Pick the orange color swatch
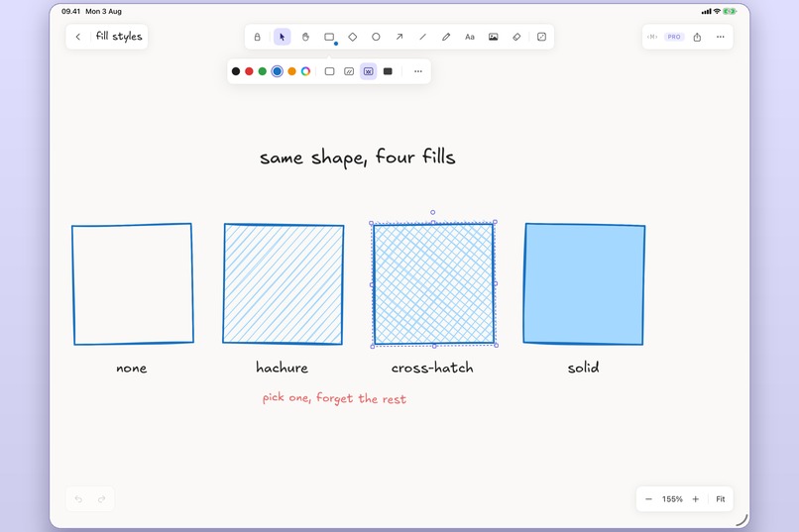799x532 pixels. (x=292, y=71)
